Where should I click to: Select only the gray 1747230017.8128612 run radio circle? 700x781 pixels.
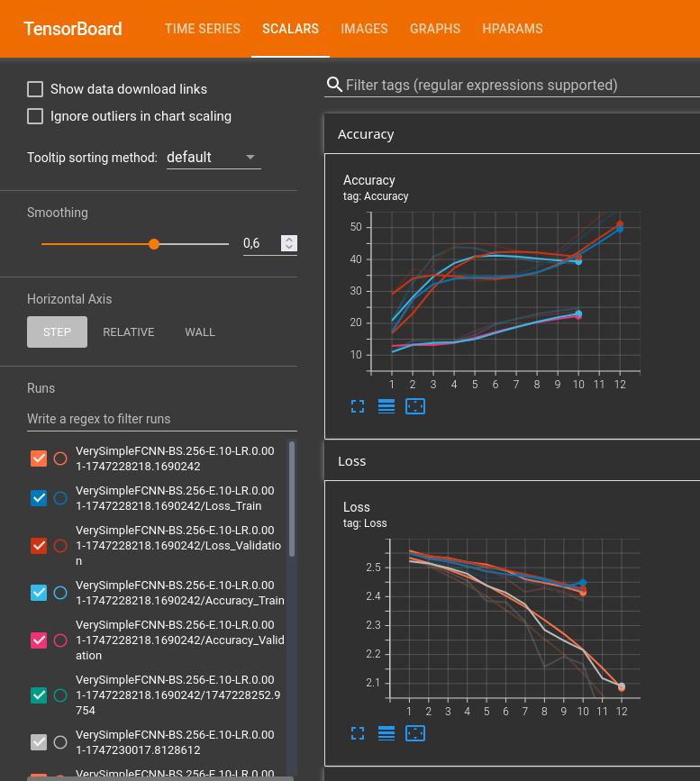coord(60,742)
